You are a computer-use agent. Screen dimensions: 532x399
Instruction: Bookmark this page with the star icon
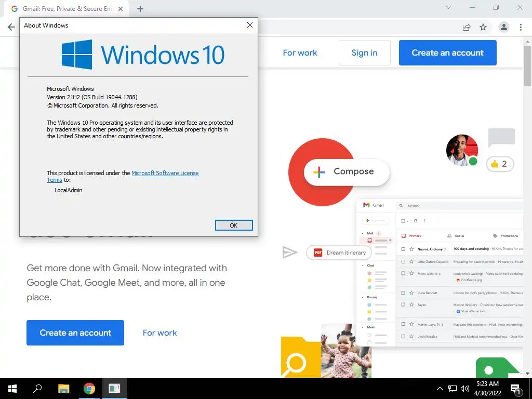click(483, 27)
